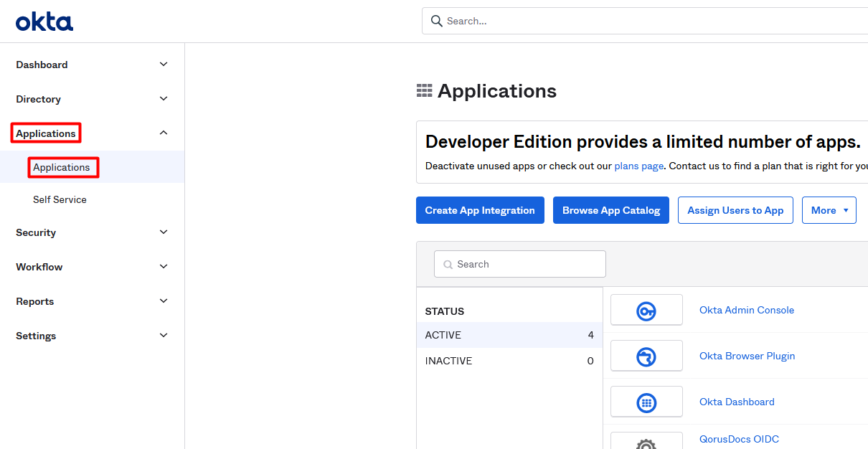Image resolution: width=868 pixels, height=449 pixels.
Task: Click the applications list Search field
Action: pyautogui.click(x=520, y=264)
